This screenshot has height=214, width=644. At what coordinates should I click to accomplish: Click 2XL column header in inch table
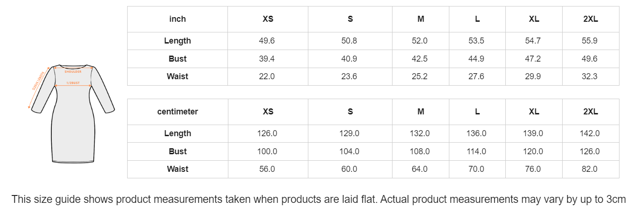pos(590,19)
